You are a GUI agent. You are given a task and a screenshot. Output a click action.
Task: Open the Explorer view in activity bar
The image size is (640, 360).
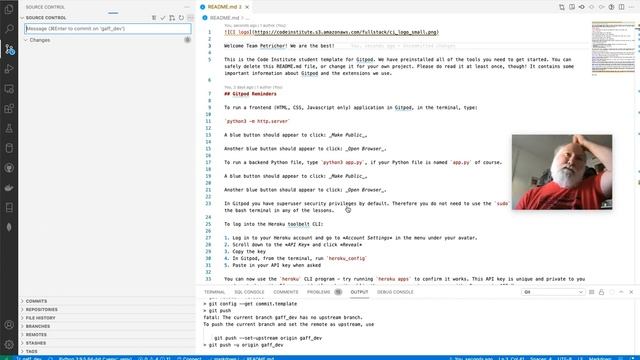pyautogui.click(x=9, y=9)
